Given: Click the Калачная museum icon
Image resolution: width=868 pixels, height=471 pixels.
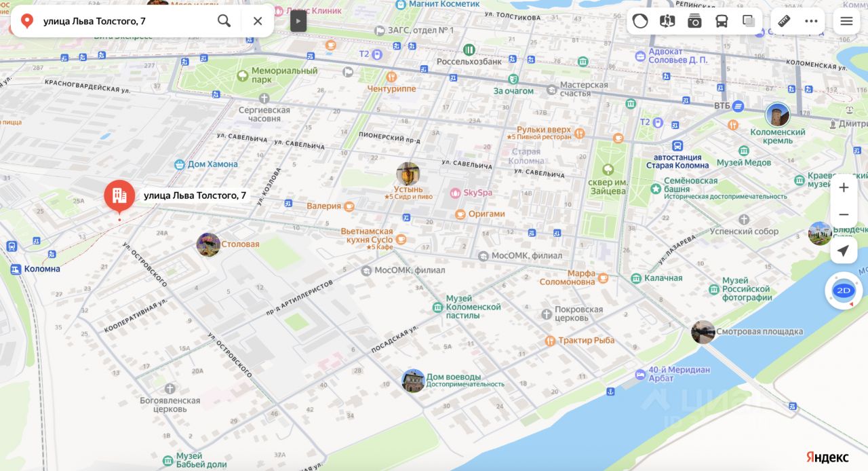Looking at the screenshot, I should tap(636, 278).
